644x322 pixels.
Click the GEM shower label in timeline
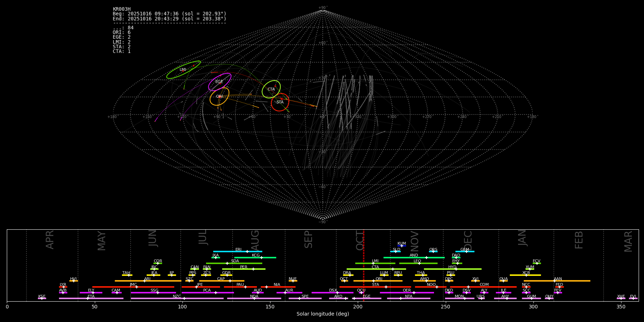(465, 250)
